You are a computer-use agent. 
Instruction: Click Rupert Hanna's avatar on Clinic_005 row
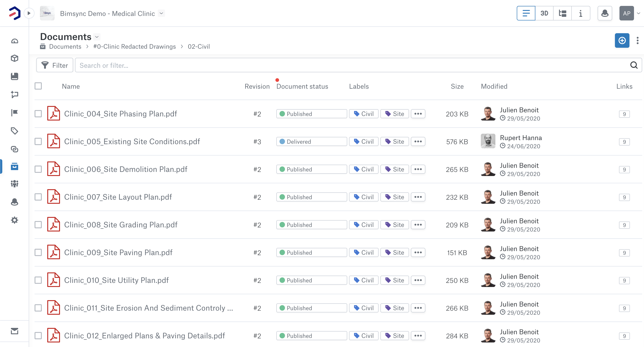click(x=488, y=141)
